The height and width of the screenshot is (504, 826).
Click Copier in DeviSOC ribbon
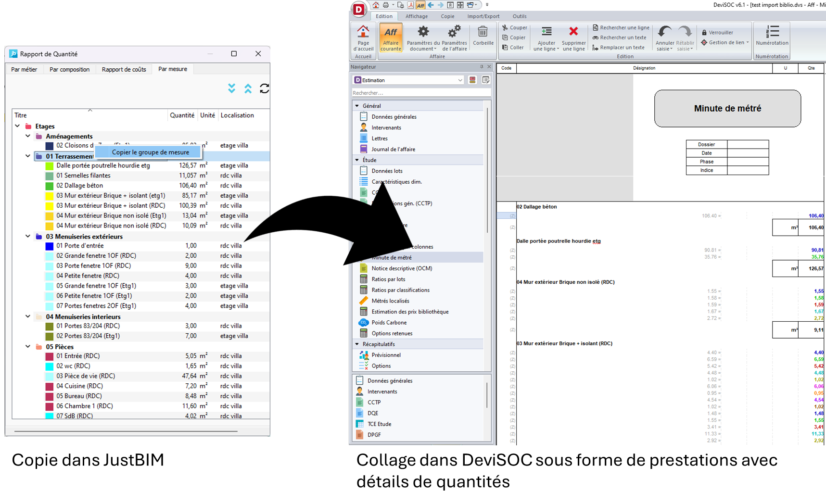[x=513, y=38]
